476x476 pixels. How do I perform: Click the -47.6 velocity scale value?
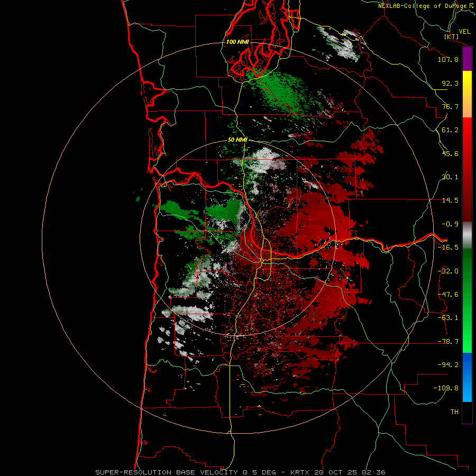point(448,295)
